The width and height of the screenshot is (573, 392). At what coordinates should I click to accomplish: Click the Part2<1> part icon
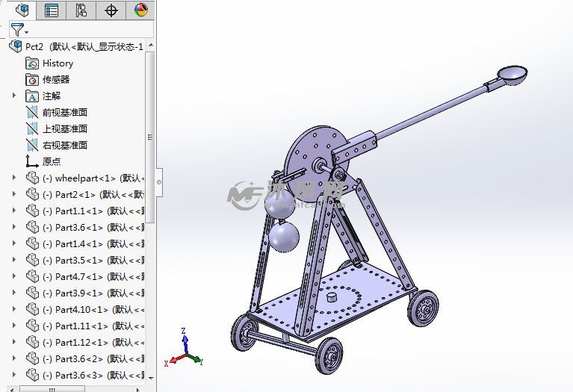[33, 194]
